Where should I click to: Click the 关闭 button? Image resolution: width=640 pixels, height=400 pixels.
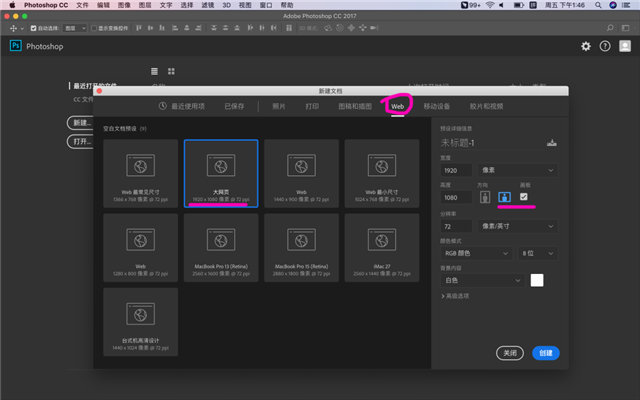pyautogui.click(x=510, y=353)
